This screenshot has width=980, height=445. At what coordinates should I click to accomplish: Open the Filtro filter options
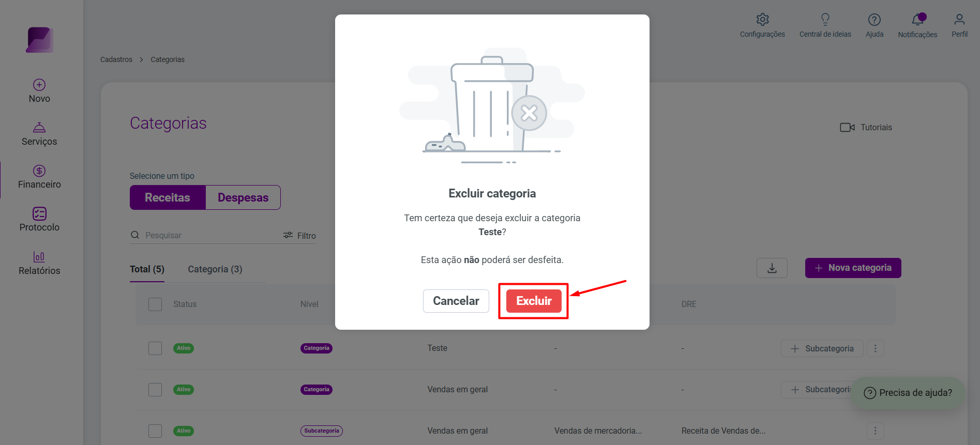click(x=299, y=236)
